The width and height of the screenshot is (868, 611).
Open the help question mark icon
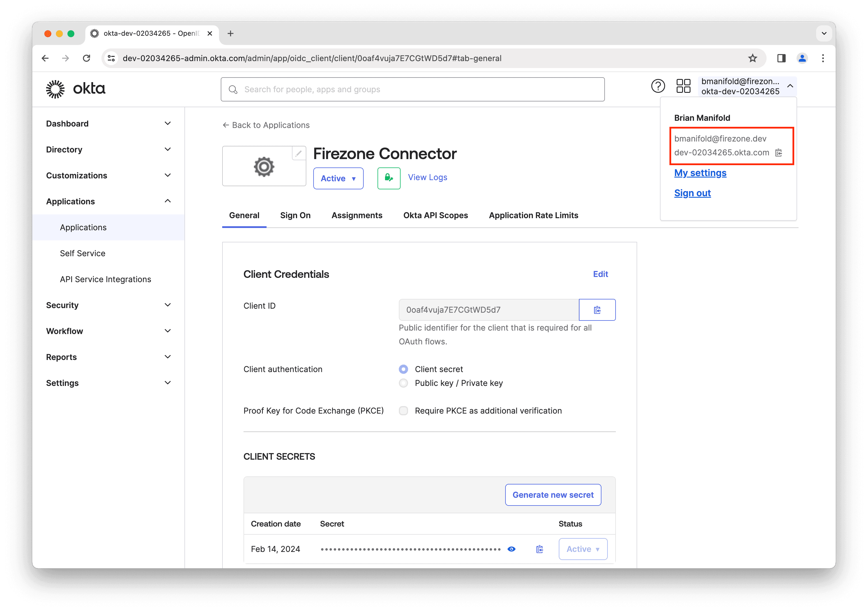(658, 86)
